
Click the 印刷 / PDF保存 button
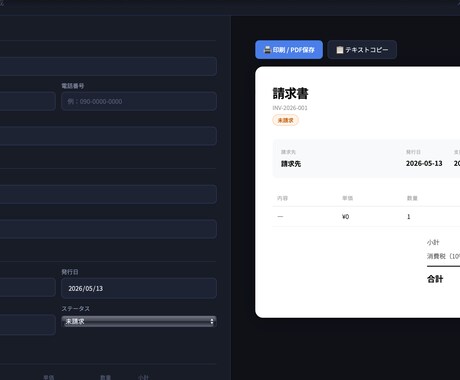(x=289, y=50)
